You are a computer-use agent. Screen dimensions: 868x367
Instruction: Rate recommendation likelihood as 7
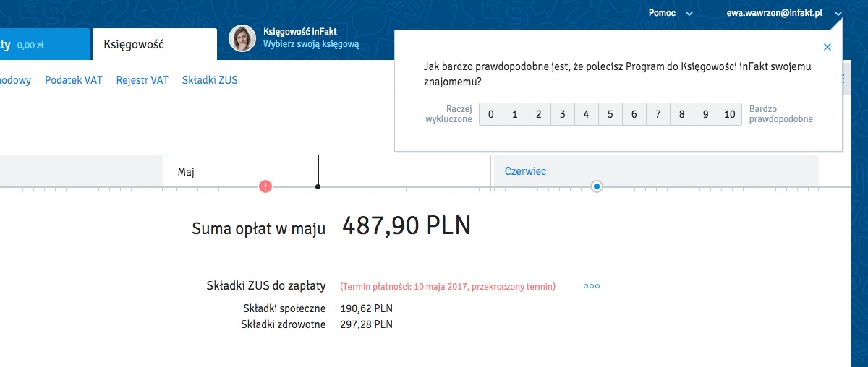(658, 114)
